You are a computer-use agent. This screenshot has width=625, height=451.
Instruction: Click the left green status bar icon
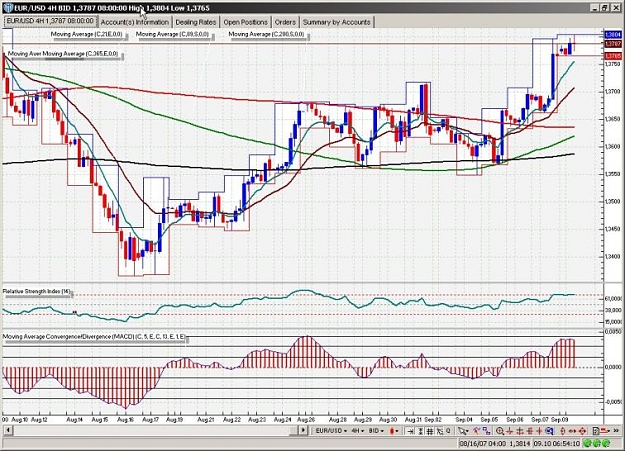point(587,443)
